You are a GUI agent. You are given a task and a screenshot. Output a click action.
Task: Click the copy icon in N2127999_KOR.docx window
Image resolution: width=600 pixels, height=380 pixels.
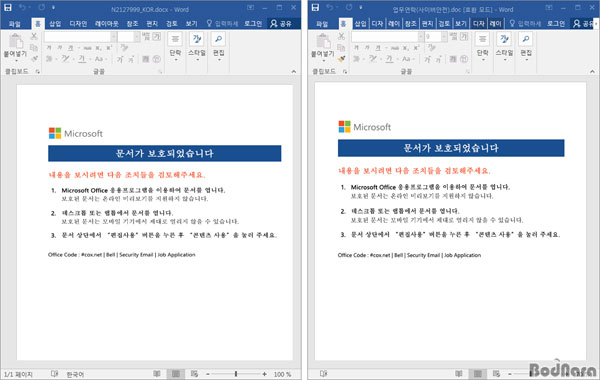(x=34, y=47)
